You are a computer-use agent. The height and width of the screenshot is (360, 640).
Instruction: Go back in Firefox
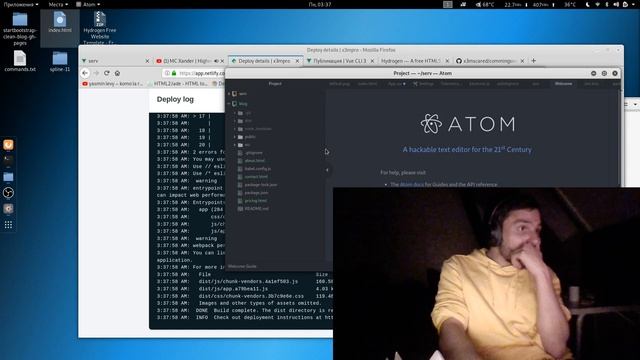(x=85, y=73)
